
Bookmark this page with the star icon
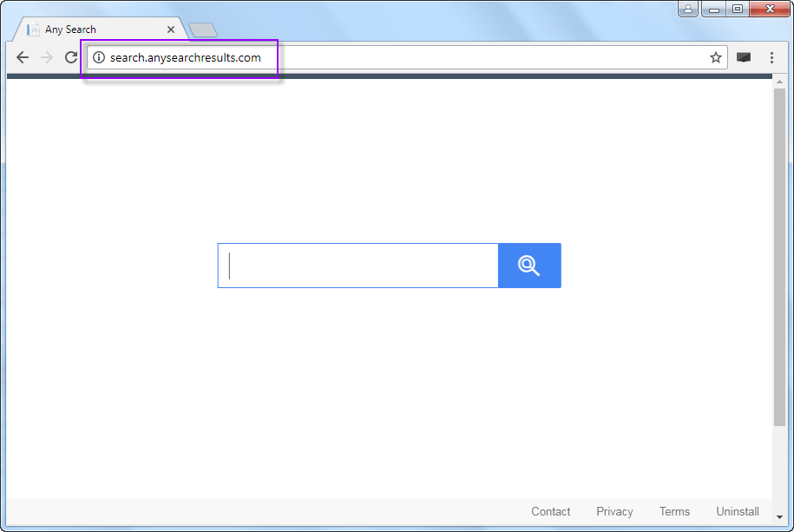pos(715,57)
